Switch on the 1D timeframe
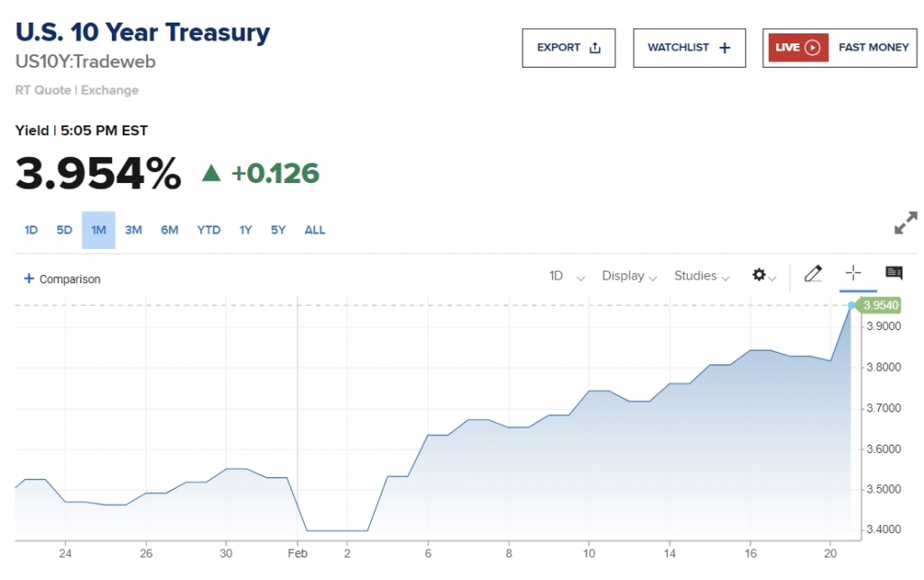Viewport: 924px width, 580px height. pos(31,230)
